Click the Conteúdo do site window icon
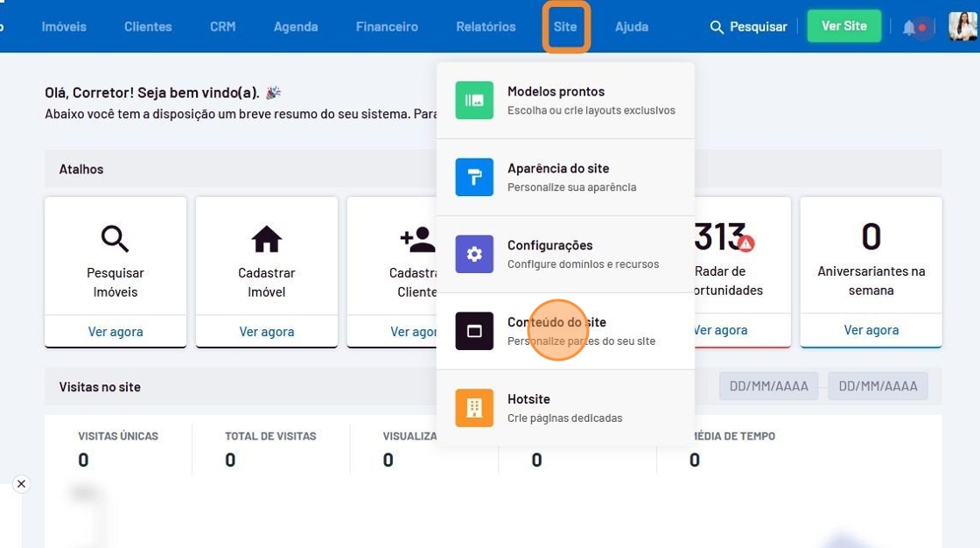This screenshot has height=548, width=980. pos(474,331)
